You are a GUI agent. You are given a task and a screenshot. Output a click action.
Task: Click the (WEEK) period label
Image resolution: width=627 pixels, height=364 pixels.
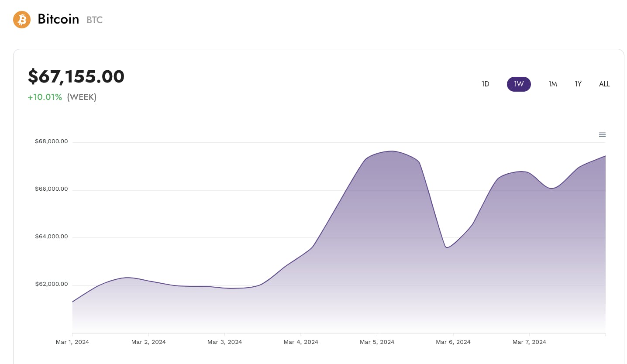pyautogui.click(x=82, y=97)
